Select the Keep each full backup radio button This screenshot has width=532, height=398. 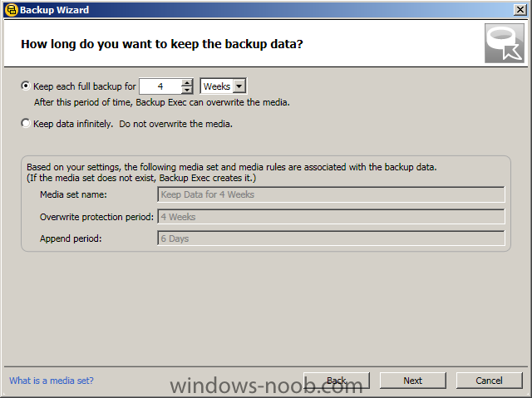point(26,86)
